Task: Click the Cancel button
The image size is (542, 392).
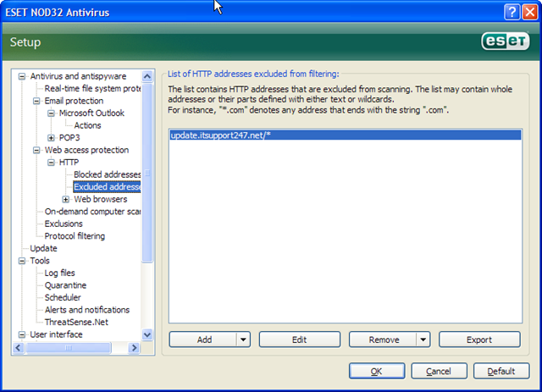Action: 439,372
